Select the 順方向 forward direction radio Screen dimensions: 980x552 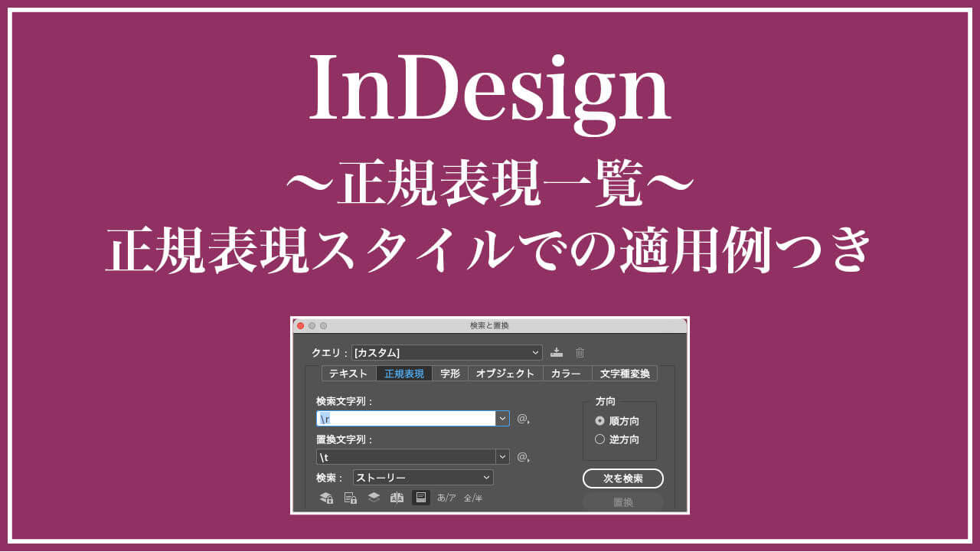[x=599, y=421]
